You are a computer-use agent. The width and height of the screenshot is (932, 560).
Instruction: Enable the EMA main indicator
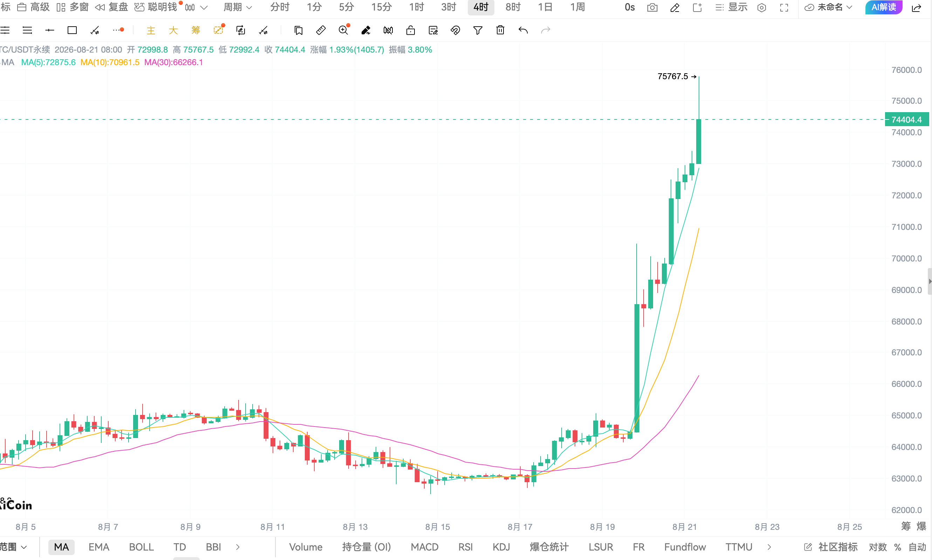99,547
